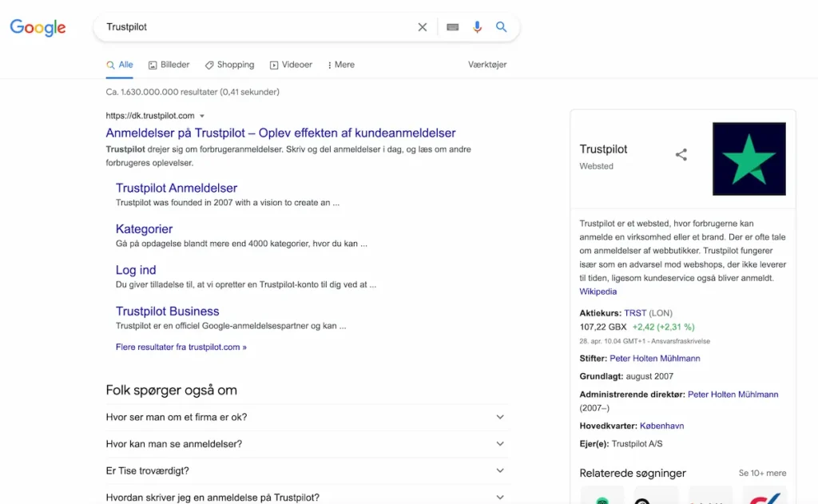Clear the search box with the X icon
The height and width of the screenshot is (504, 818).
pyautogui.click(x=422, y=27)
